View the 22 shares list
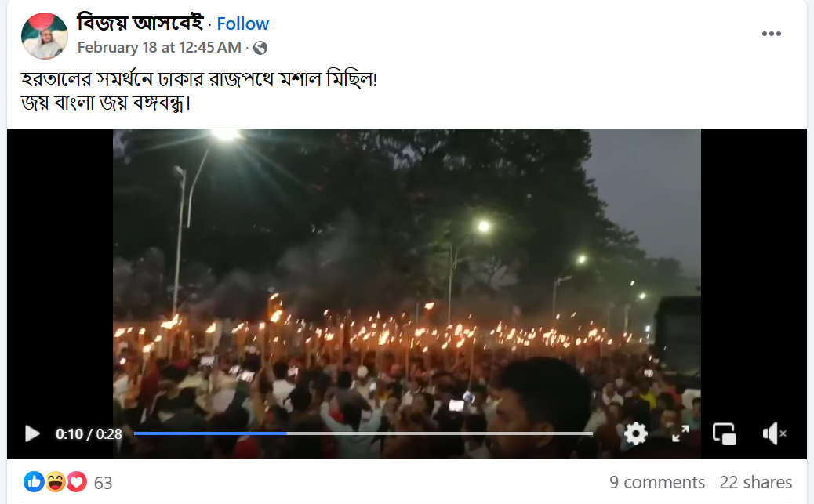Image resolution: width=814 pixels, height=504 pixels. [x=756, y=482]
